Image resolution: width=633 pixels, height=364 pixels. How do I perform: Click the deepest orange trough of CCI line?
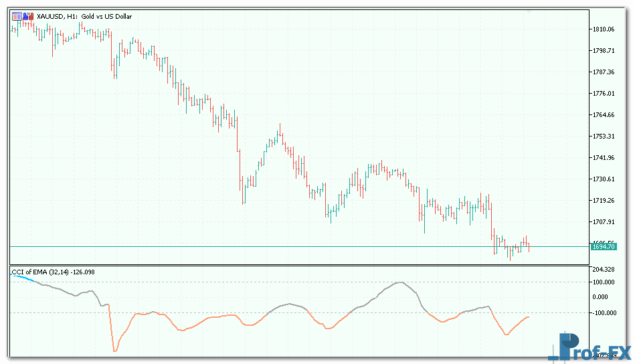(x=114, y=350)
